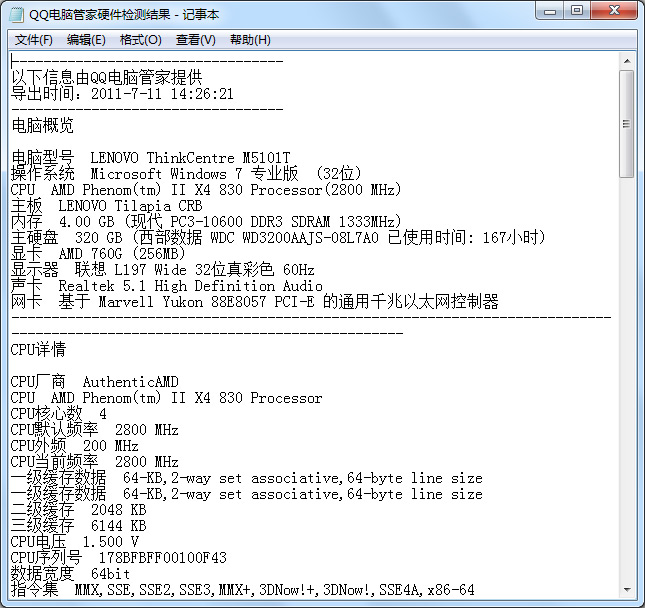Click the Notepad icon in title bar
This screenshot has width=645, height=608.
(16, 15)
